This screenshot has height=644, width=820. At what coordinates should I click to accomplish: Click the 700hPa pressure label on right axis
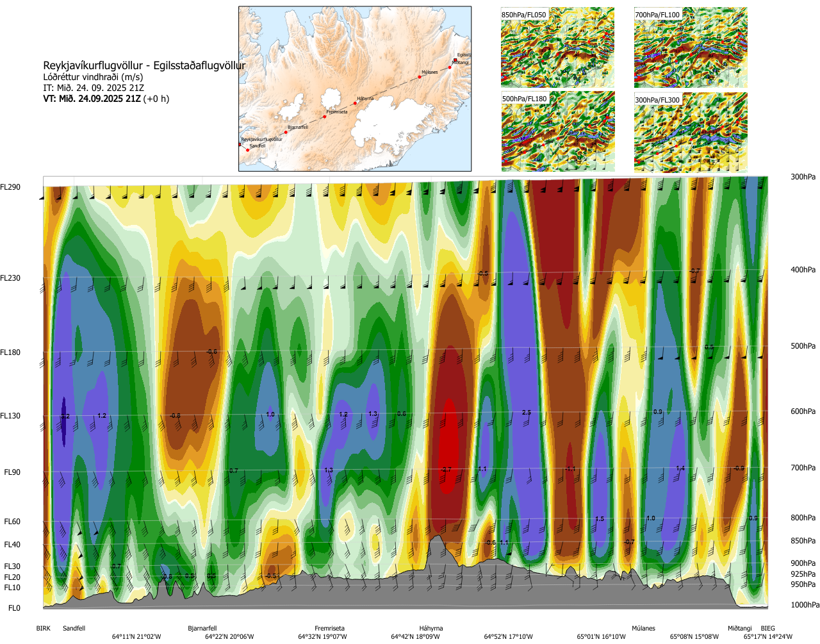tap(803, 468)
